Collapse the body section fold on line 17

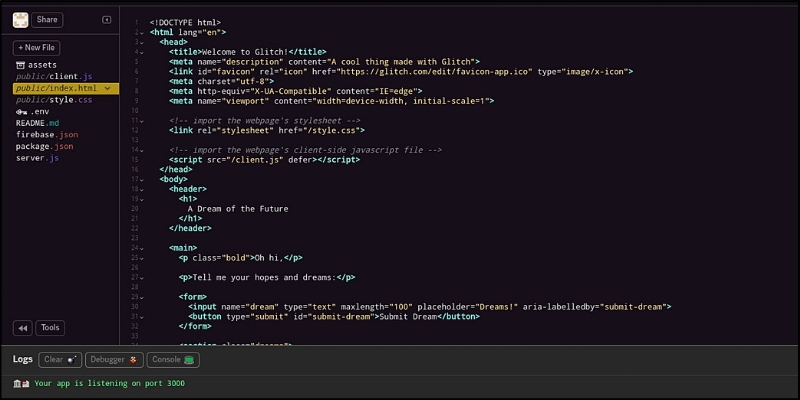pyautogui.click(x=142, y=180)
